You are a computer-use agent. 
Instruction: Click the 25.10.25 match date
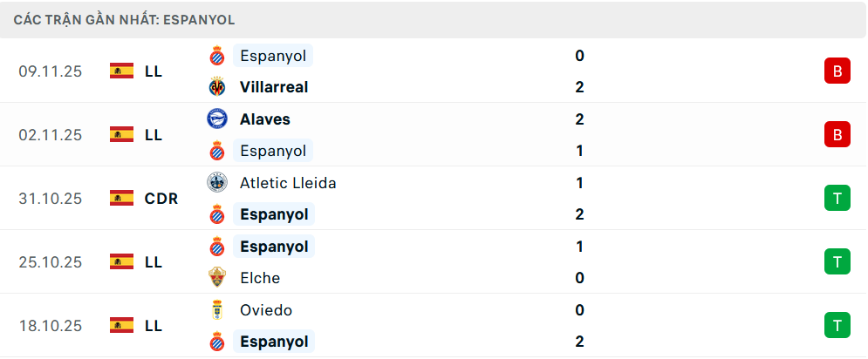click(x=50, y=261)
